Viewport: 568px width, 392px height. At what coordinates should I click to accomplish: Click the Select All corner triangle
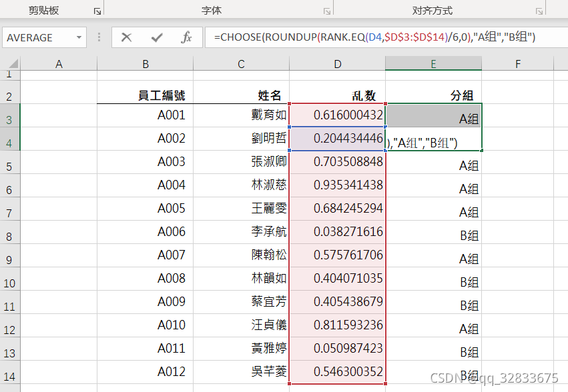13,64
